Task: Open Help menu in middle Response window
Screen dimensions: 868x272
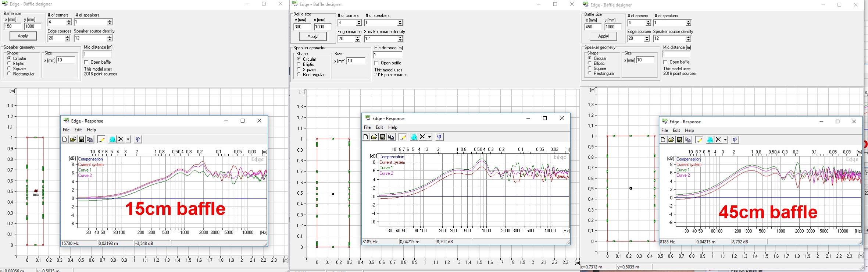Action: click(x=393, y=127)
